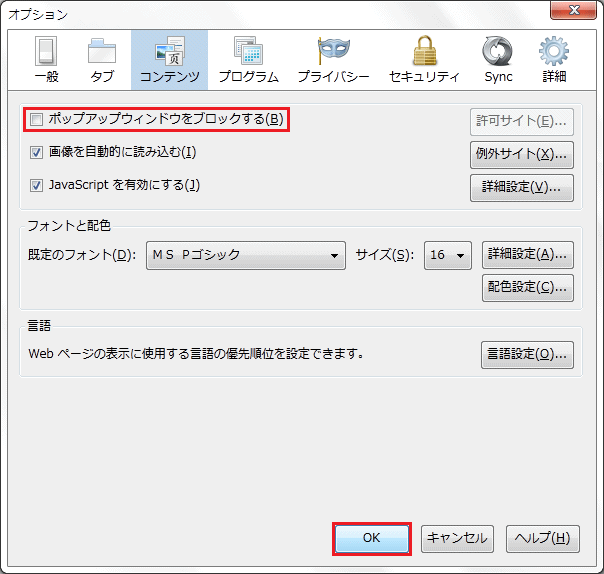Open the Sync options panel

click(498, 60)
